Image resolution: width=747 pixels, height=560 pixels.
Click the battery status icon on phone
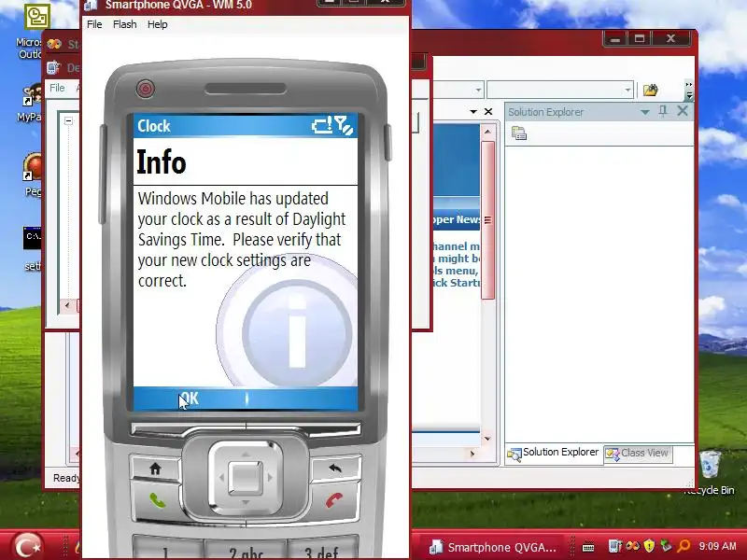[x=322, y=125]
